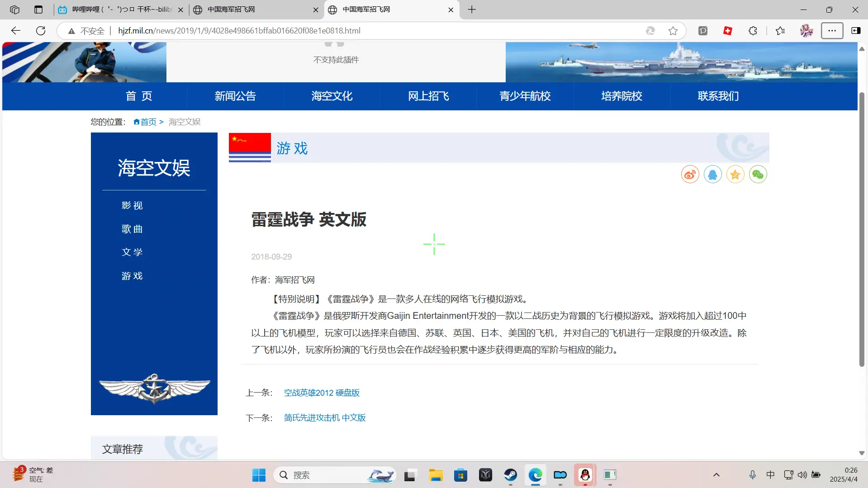The height and width of the screenshot is (488, 868).
Task: Open the volume tray icon
Action: click(x=802, y=475)
